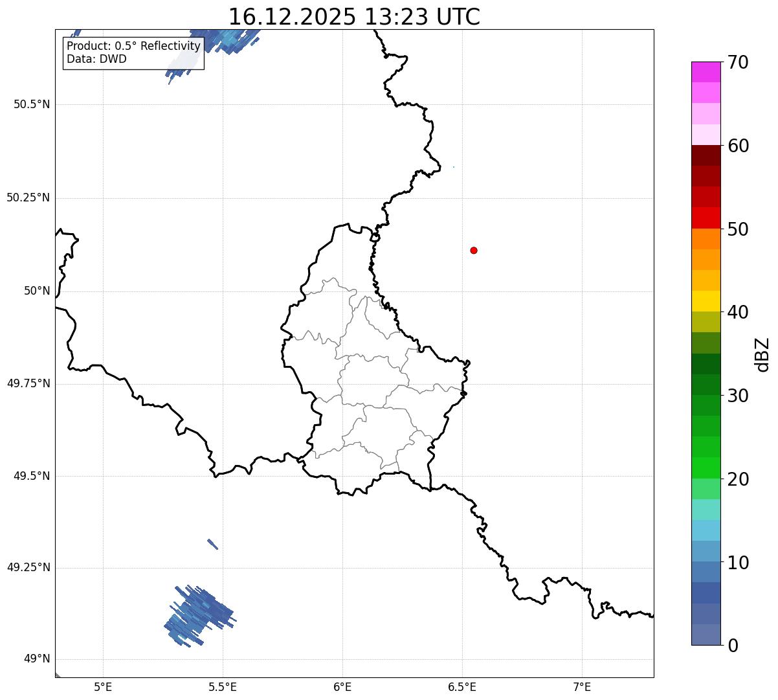This screenshot has width=778, height=700.
Task: Click the colorbar tick label 30
Action: [739, 396]
